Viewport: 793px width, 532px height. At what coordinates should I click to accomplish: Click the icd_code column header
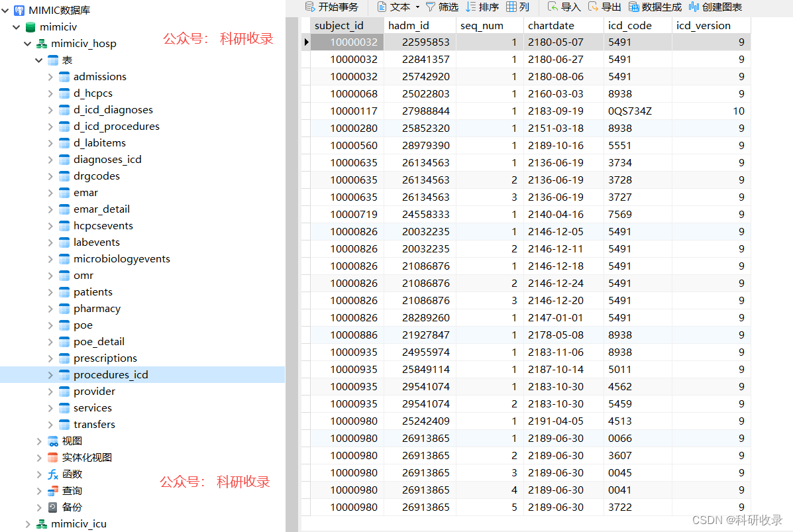pyautogui.click(x=638, y=25)
